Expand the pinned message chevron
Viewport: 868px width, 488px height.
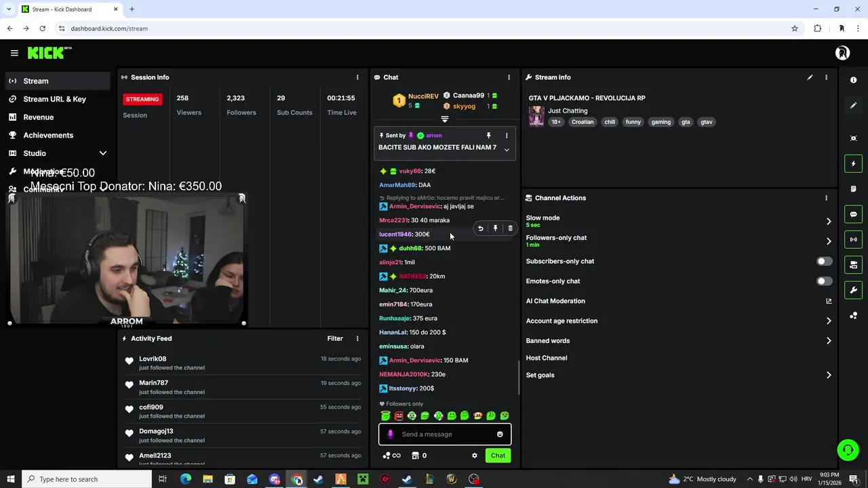[x=506, y=150]
